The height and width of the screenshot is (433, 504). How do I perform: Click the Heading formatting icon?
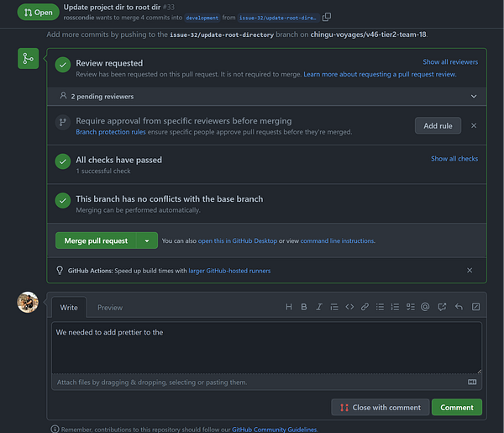pyautogui.click(x=289, y=307)
